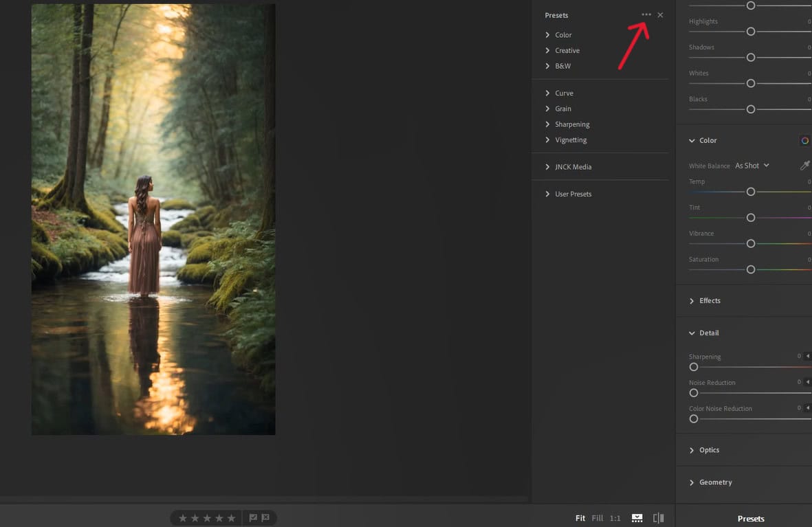This screenshot has height=527, width=812.
Task: Rate the photo two stars
Action: pos(195,517)
